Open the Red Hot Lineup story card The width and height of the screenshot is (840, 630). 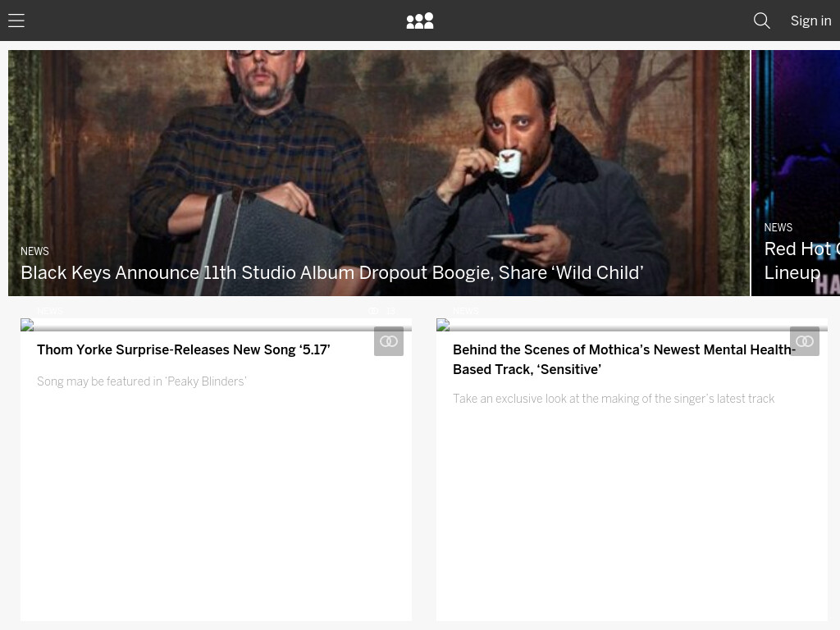(x=796, y=172)
